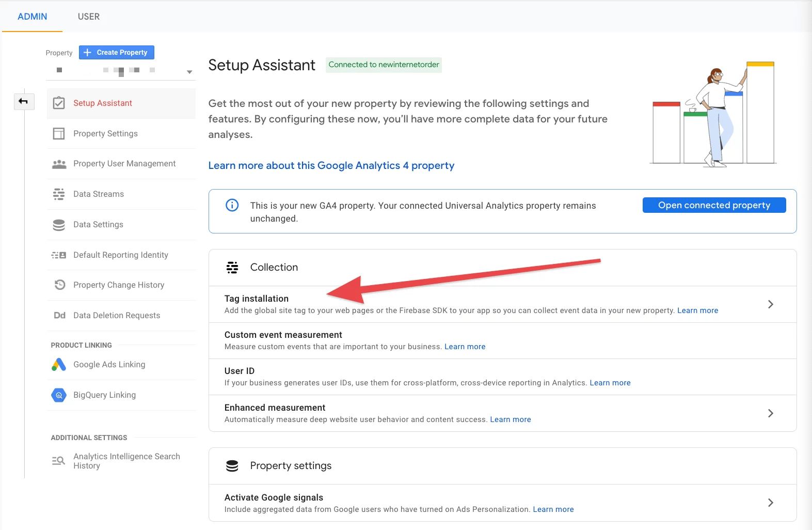This screenshot has height=530, width=812.
Task: Click the Create Property button
Action: coord(117,53)
